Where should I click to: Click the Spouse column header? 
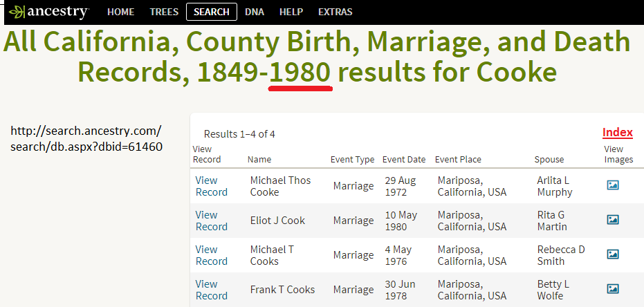pyautogui.click(x=549, y=160)
